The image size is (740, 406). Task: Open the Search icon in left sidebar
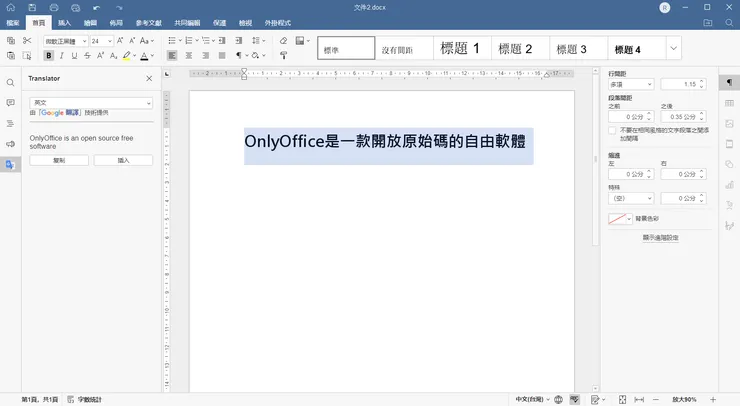pos(10,83)
